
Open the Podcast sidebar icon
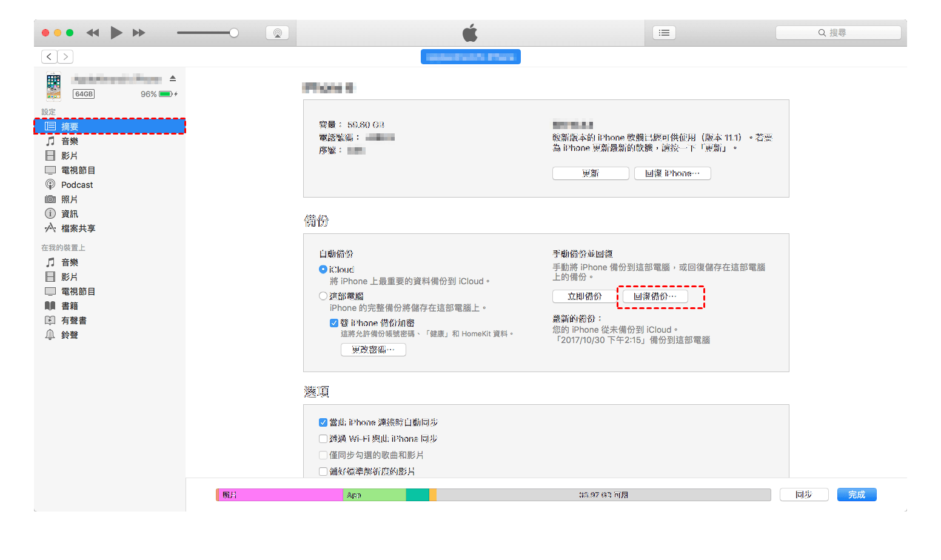tap(50, 185)
